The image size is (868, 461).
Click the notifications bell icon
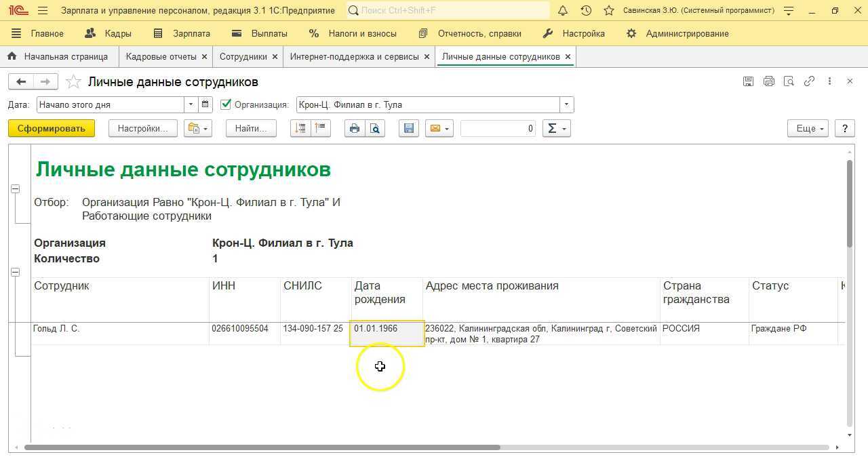563,11
